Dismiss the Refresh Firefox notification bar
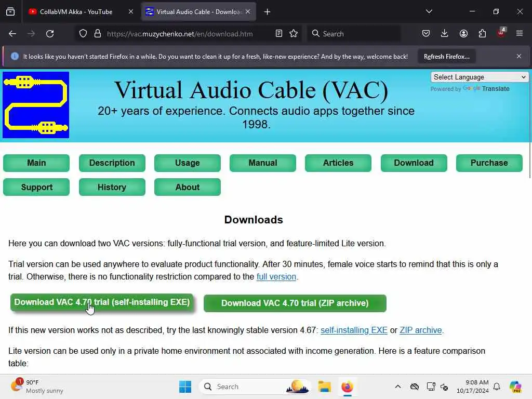The image size is (532, 399). tap(519, 56)
